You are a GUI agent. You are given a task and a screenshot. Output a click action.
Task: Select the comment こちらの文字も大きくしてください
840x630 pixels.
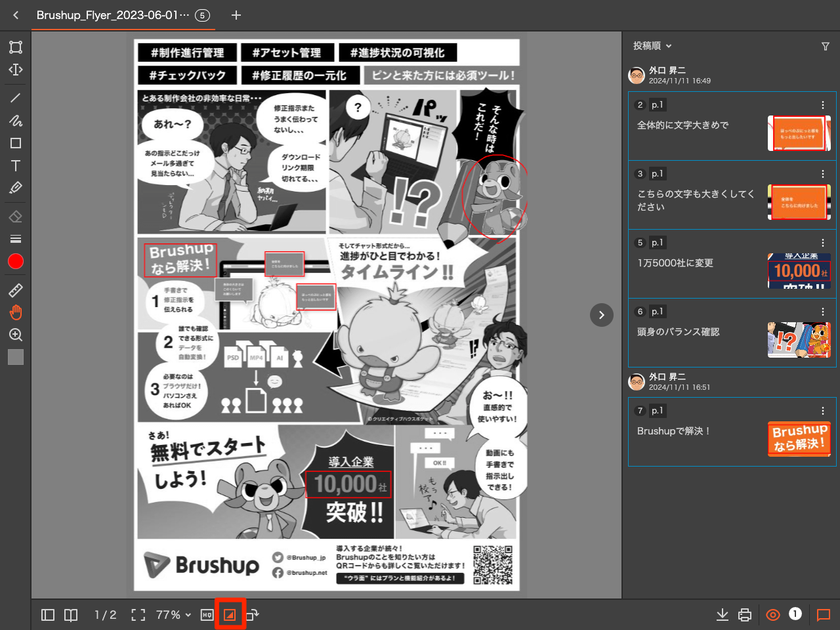696,200
